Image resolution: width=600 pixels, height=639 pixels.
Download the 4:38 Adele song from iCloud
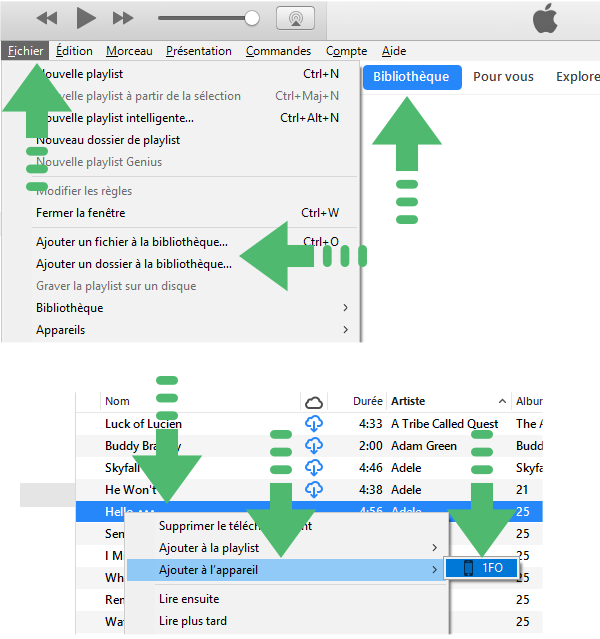314,490
